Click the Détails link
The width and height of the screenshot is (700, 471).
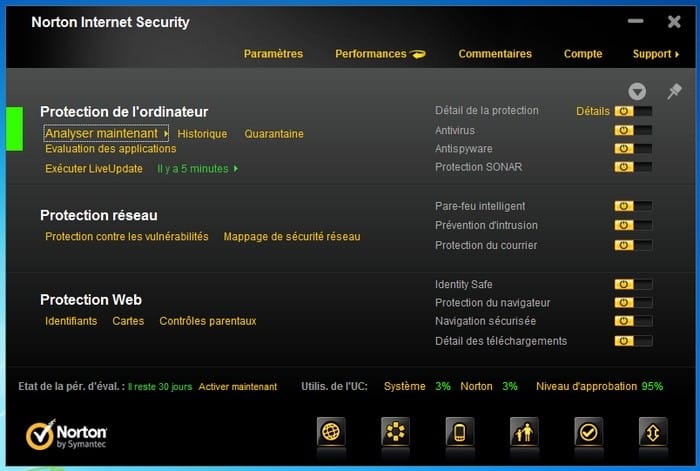coord(593,111)
